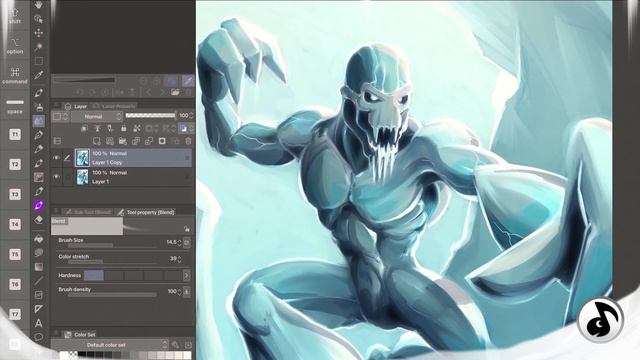Select the Move layer tool
Viewport: 640px width, 360px height.
click(38, 33)
